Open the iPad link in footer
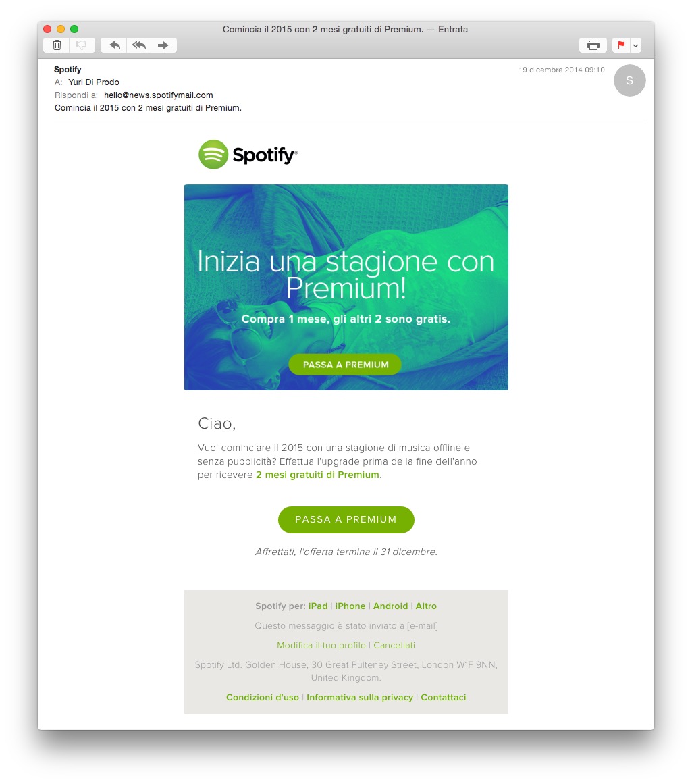692x784 pixels. pyautogui.click(x=318, y=606)
